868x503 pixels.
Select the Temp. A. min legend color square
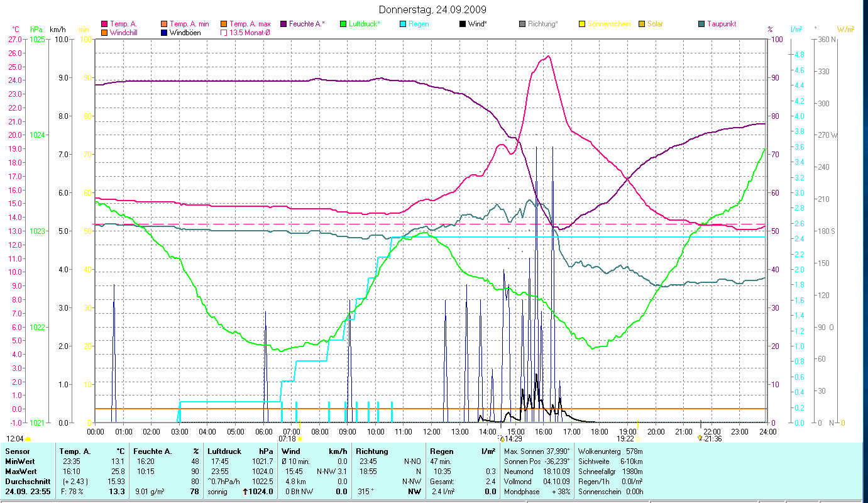tap(164, 24)
